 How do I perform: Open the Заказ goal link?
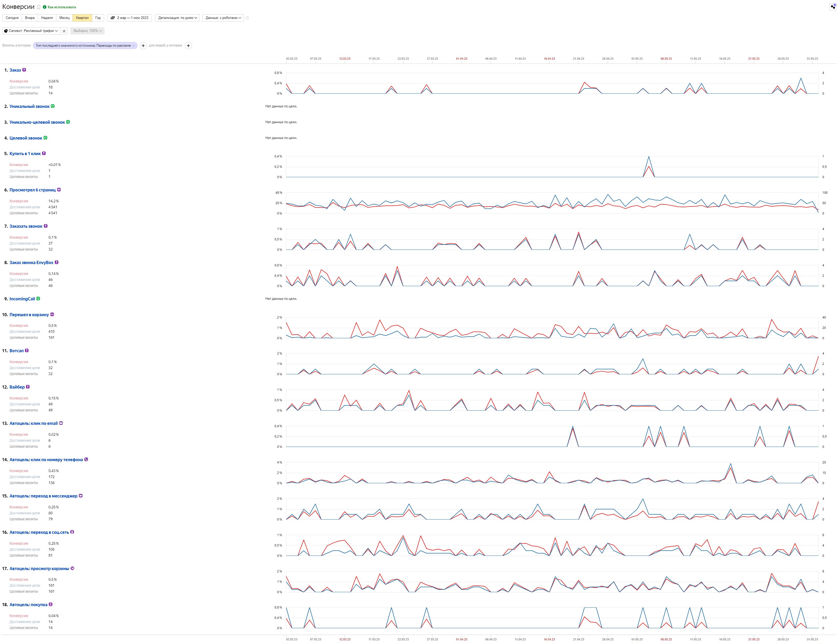pos(15,70)
